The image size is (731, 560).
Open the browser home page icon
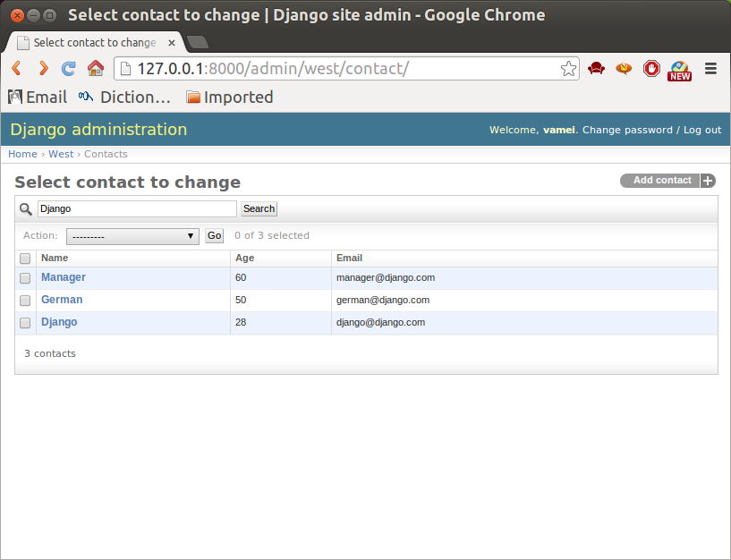click(96, 69)
